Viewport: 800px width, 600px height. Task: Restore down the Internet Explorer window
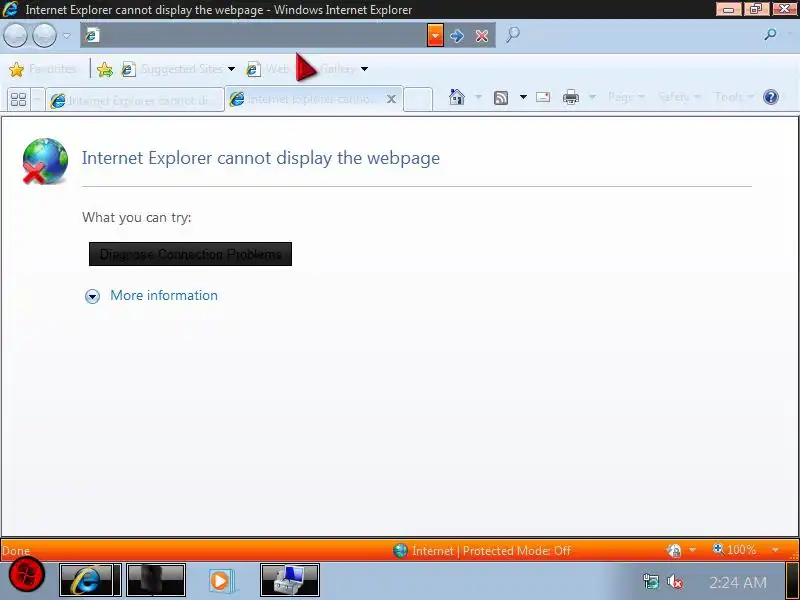(756, 9)
